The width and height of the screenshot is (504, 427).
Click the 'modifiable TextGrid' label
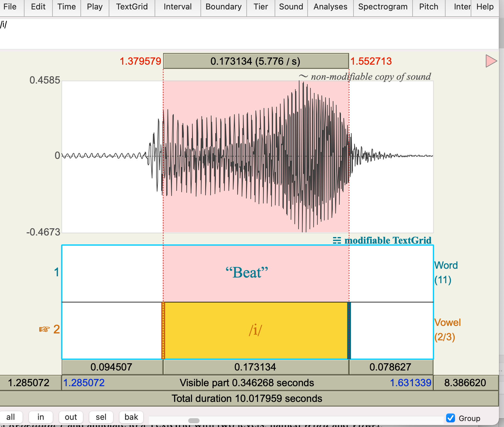click(x=388, y=241)
